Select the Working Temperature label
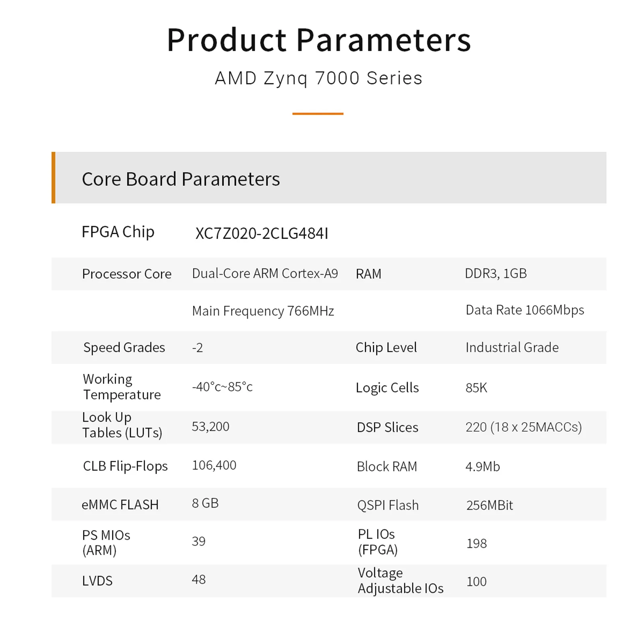This screenshot has height=644, width=644. point(122,387)
